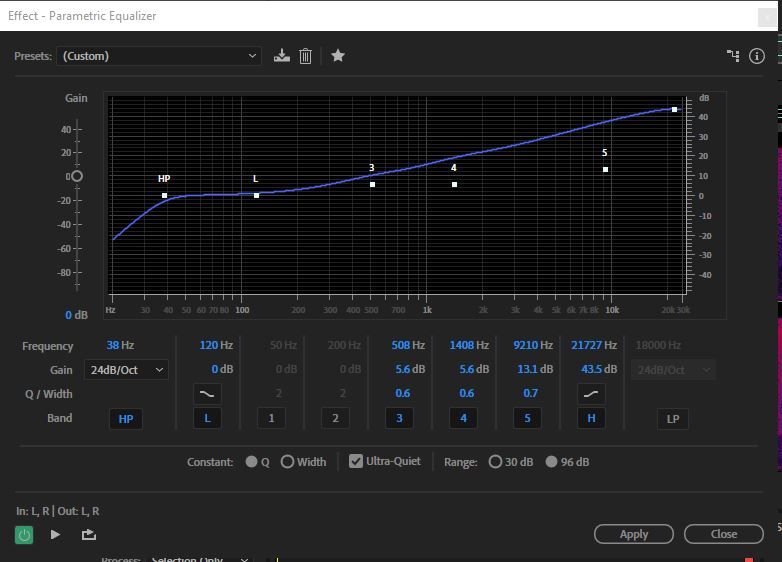This screenshot has width=782, height=562.
Task: Toggle loop export icon next to play
Action: (x=89, y=535)
